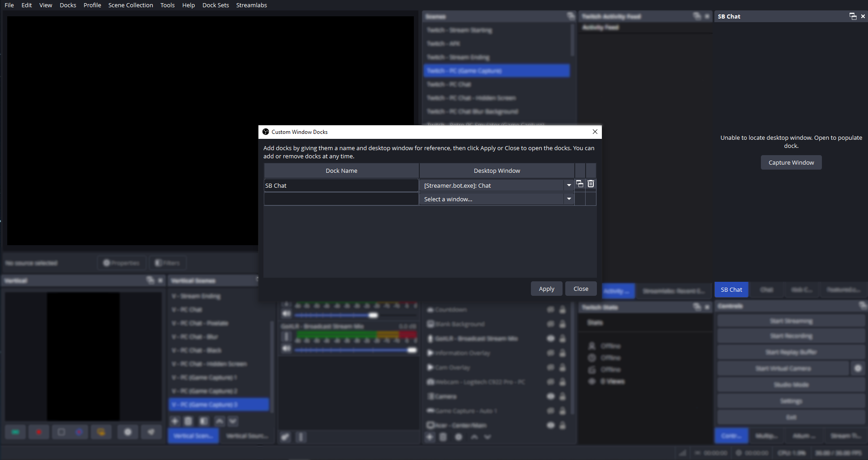Screen dimensions: 868x460
Task: Expand the 'Select a window...' dropdown
Action: point(569,199)
